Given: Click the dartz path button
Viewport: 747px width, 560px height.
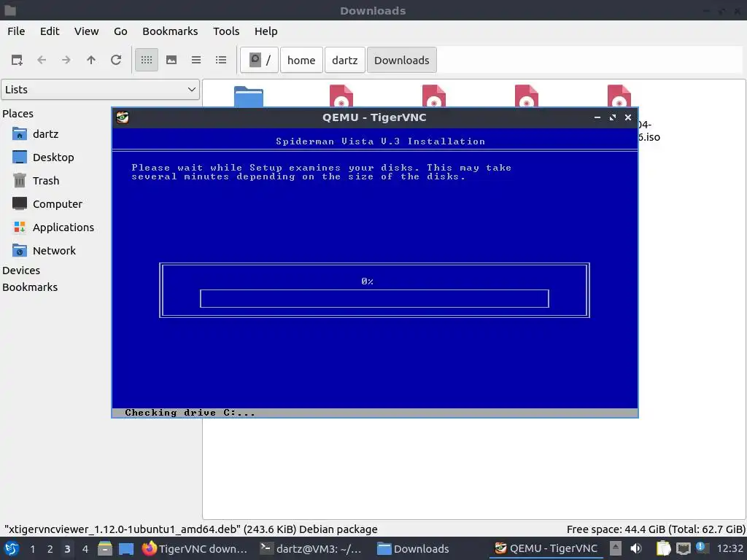Looking at the screenshot, I should coord(345,60).
